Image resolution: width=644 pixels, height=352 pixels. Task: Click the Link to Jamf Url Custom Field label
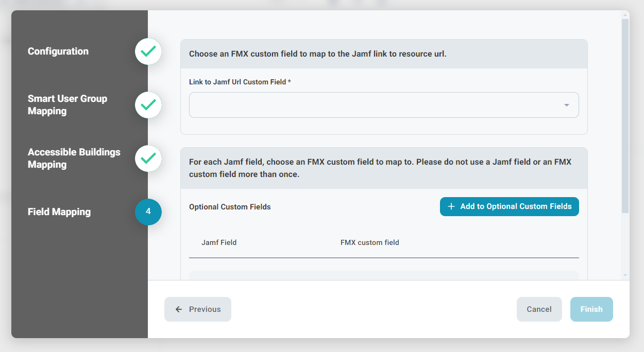coord(240,82)
